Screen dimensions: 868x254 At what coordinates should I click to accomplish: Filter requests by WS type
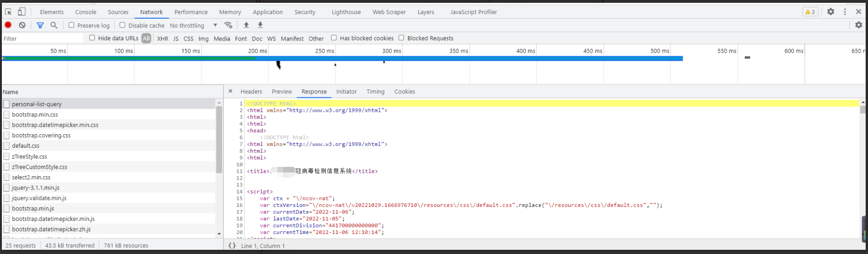click(x=271, y=39)
